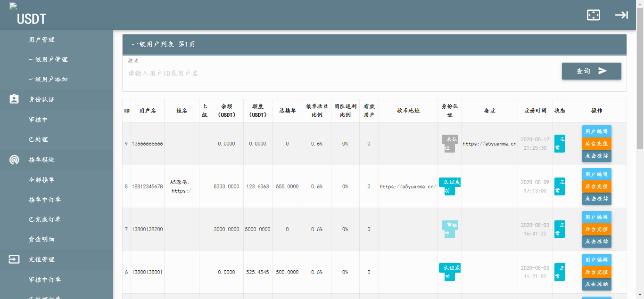Click 用户编辑 for user 13666666666
The image size is (644, 299).
click(x=596, y=131)
